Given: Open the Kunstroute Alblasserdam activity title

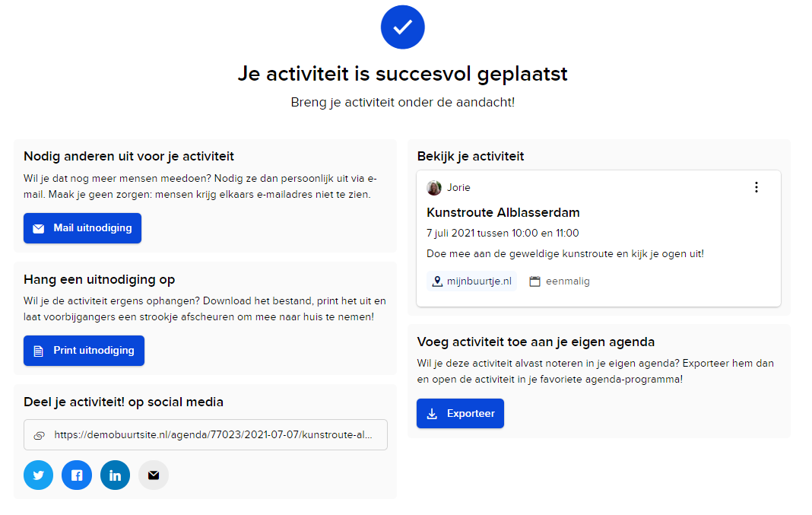Looking at the screenshot, I should 503,212.
